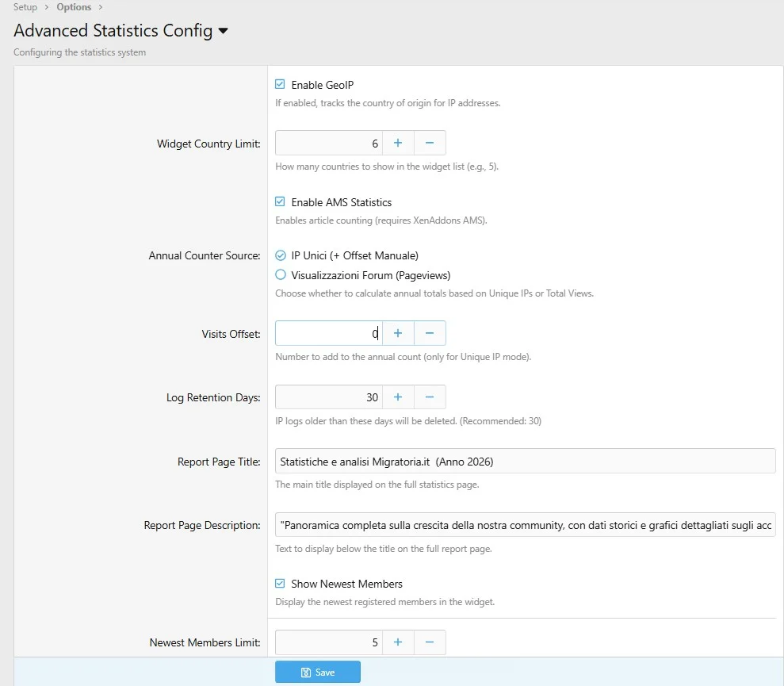Viewport: 784px width, 686px height.
Task: Focus the Report Page Description text box
Action: click(x=525, y=525)
